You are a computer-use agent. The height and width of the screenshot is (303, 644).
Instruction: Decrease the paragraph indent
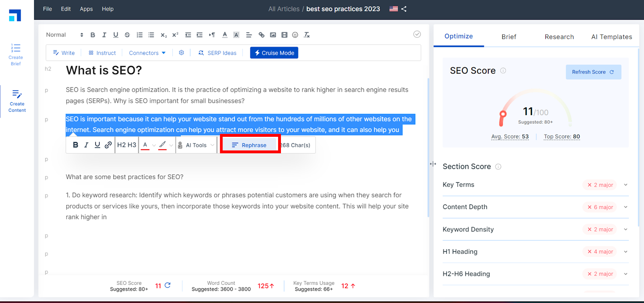pyautogui.click(x=188, y=35)
